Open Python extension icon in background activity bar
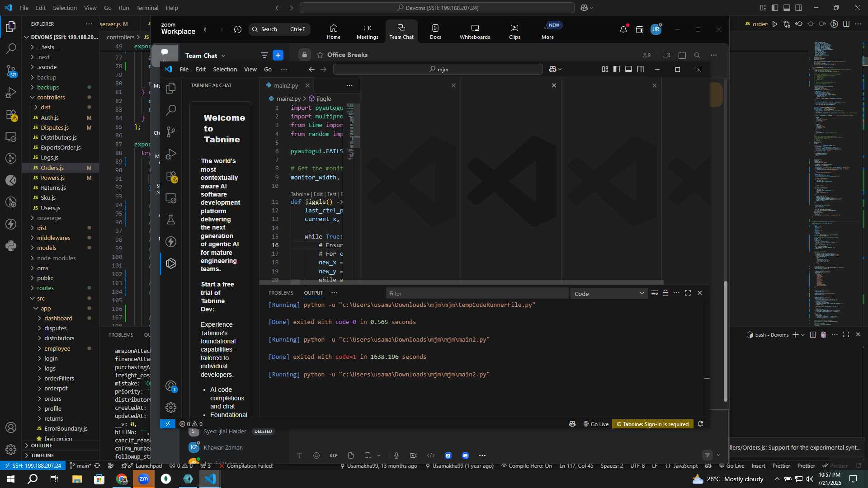Image resolution: width=868 pixels, height=488 pixels. 11,246
